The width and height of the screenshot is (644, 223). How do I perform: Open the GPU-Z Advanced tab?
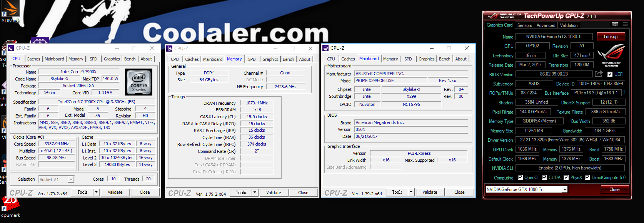click(546, 25)
